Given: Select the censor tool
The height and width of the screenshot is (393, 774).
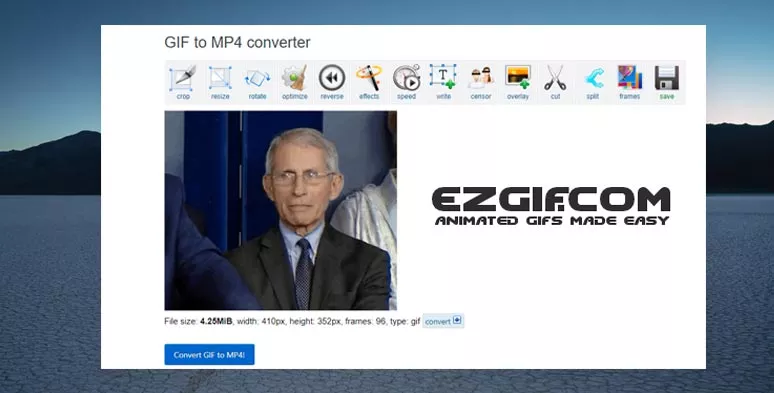Looking at the screenshot, I should click(x=481, y=82).
